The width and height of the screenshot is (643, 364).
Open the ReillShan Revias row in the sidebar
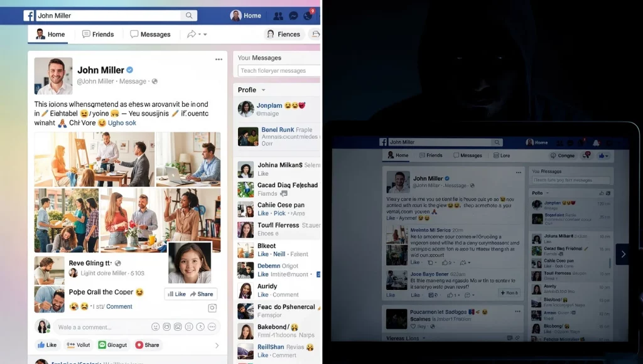click(x=278, y=351)
